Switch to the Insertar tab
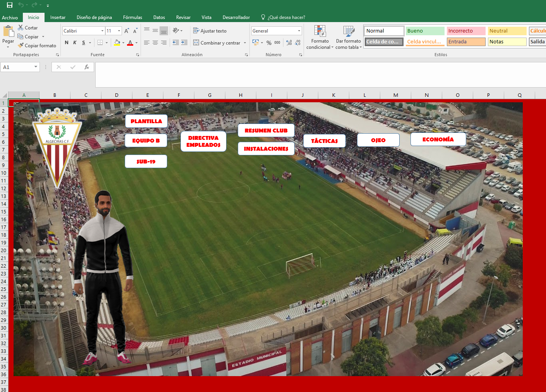 [x=58, y=17]
